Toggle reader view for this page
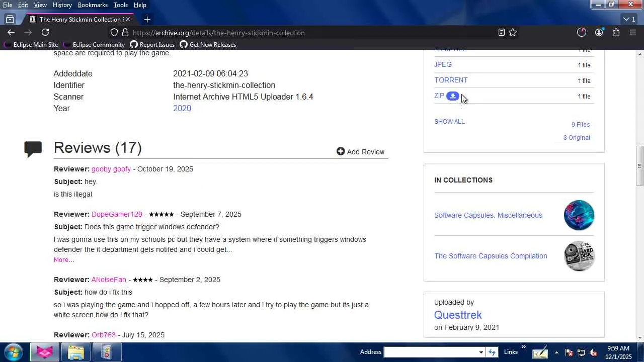The height and width of the screenshot is (362, 644). coord(502,32)
